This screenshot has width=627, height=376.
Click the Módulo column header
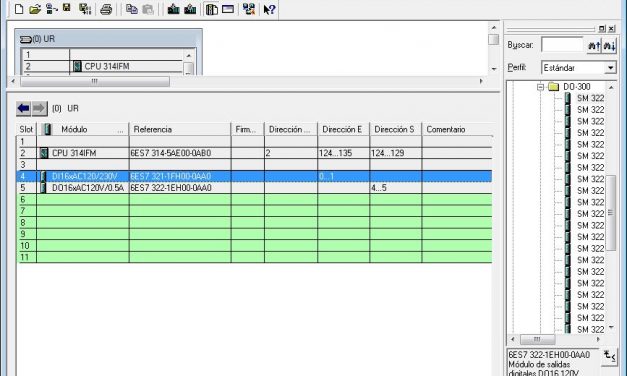[x=83, y=129]
